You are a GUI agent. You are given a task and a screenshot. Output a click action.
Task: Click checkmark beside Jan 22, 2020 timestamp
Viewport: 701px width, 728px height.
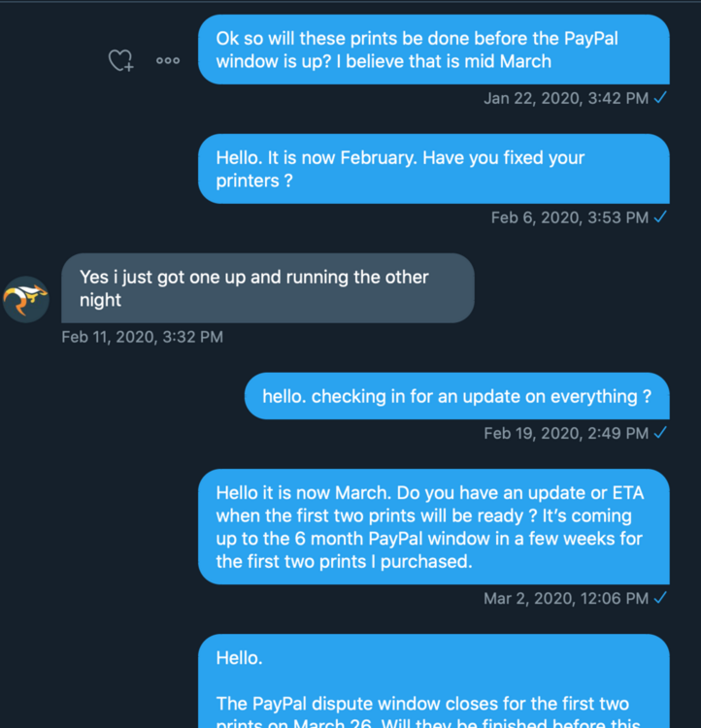coord(660,98)
